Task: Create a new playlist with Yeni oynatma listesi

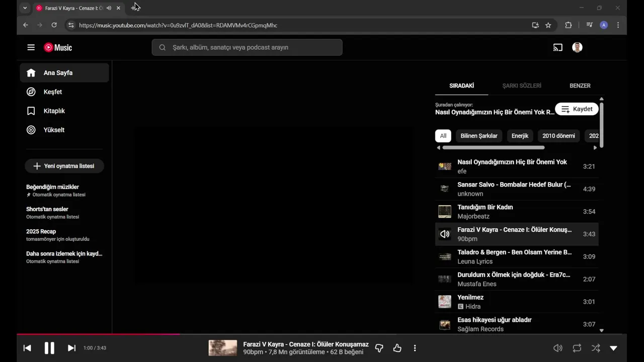Action: (64, 166)
